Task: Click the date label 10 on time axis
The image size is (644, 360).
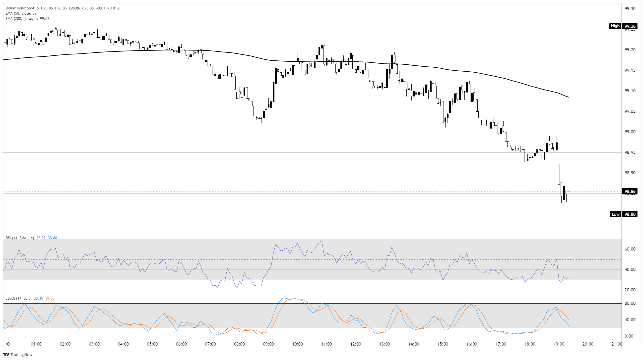Action: 7,344
